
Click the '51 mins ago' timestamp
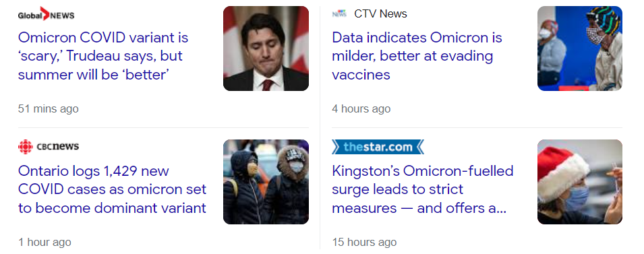[48, 108]
